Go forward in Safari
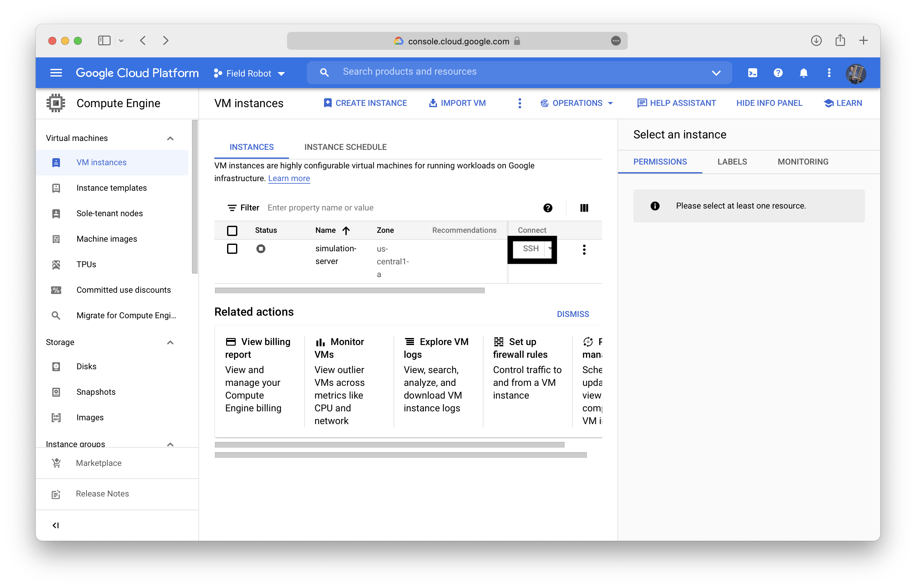 point(165,40)
